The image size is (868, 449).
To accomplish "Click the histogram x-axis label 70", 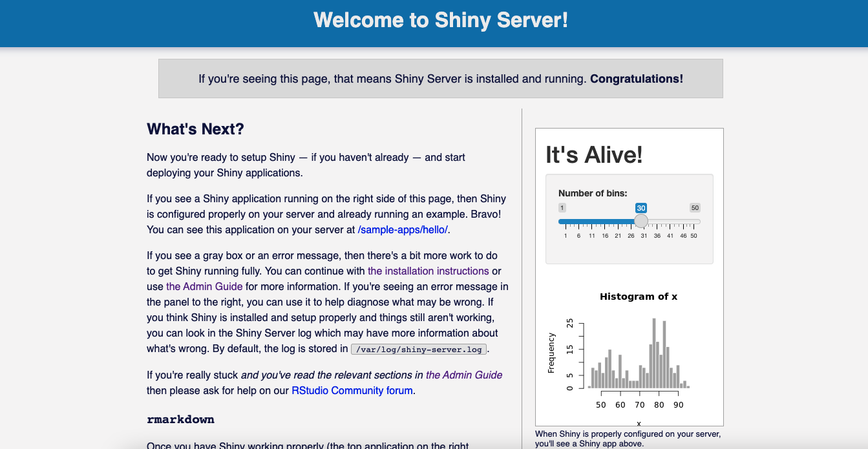I will click(640, 405).
